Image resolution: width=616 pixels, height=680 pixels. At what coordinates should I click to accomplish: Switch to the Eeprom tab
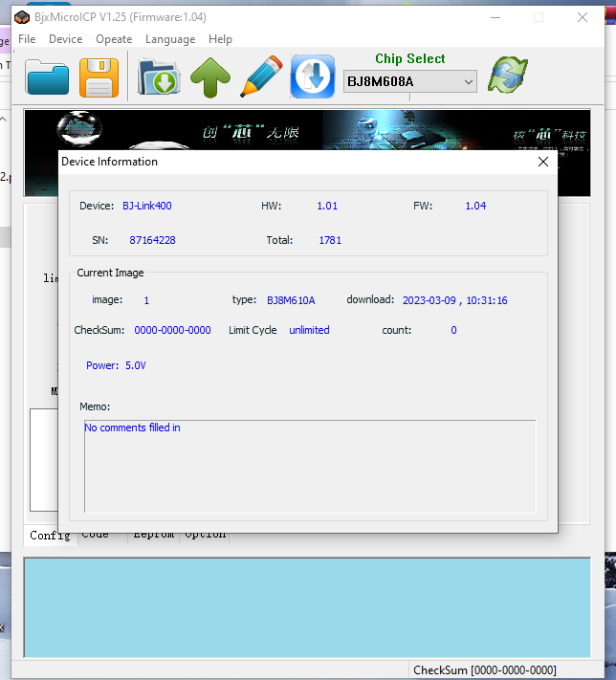tap(153, 535)
